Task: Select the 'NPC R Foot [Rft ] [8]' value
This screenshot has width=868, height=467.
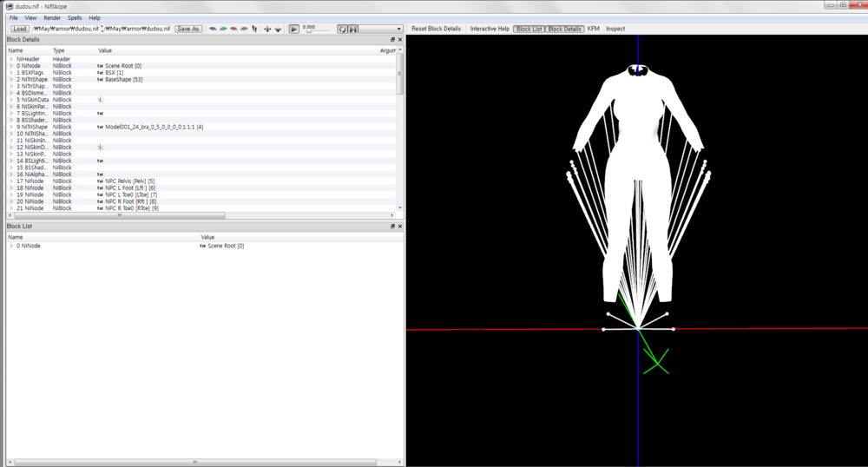Action: [131, 201]
